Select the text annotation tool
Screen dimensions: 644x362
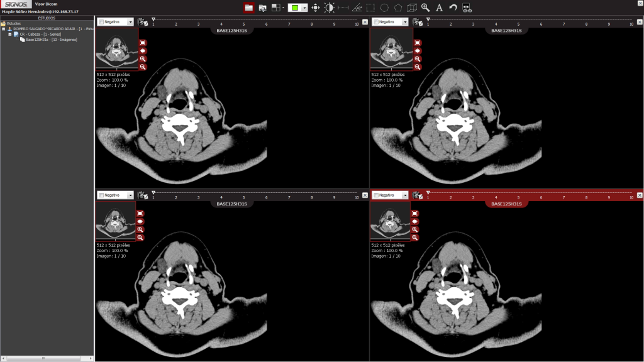(x=439, y=8)
